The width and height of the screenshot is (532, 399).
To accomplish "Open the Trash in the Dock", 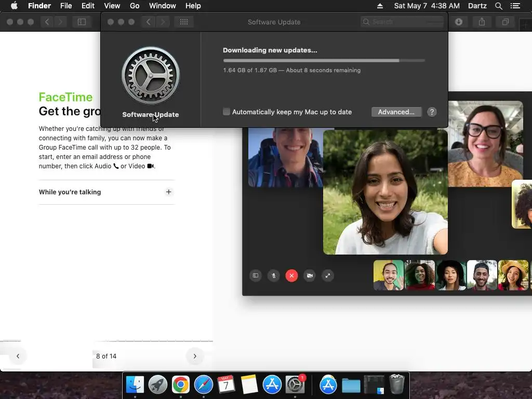I will click(x=396, y=384).
